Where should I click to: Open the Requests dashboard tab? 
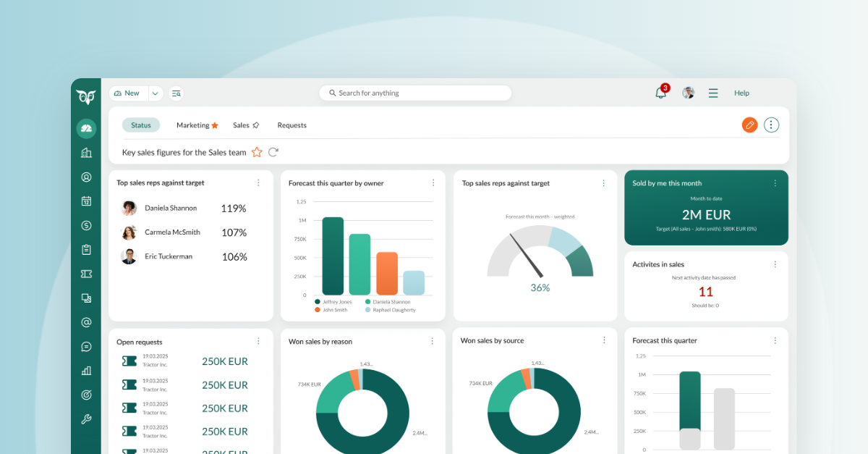(292, 125)
